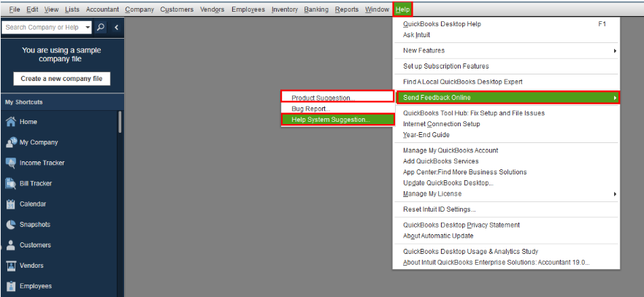Open Calendar shortcut icon
Viewport: 644px width, 297px height.
tap(11, 204)
